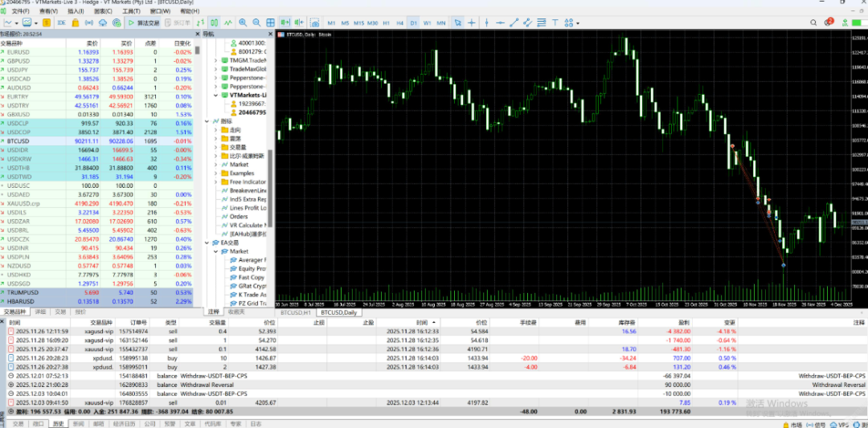Open the IDE MetaEditor toolbar icon

(x=61, y=22)
